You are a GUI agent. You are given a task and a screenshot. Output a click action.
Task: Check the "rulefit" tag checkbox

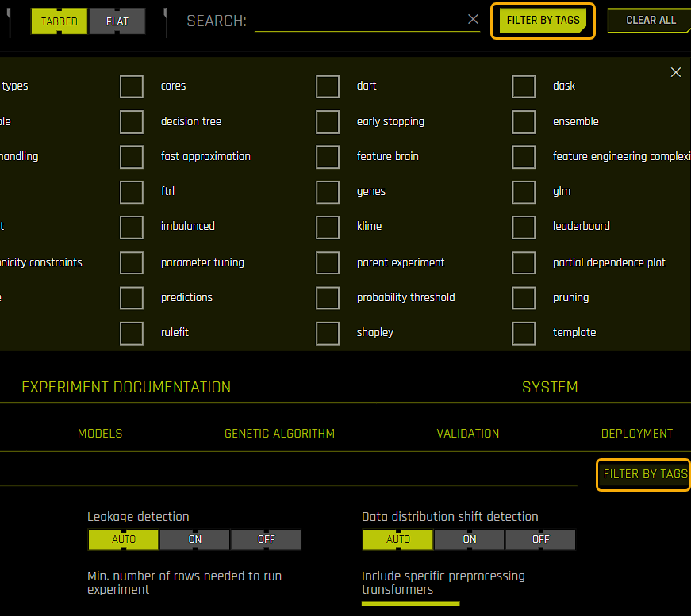click(132, 333)
